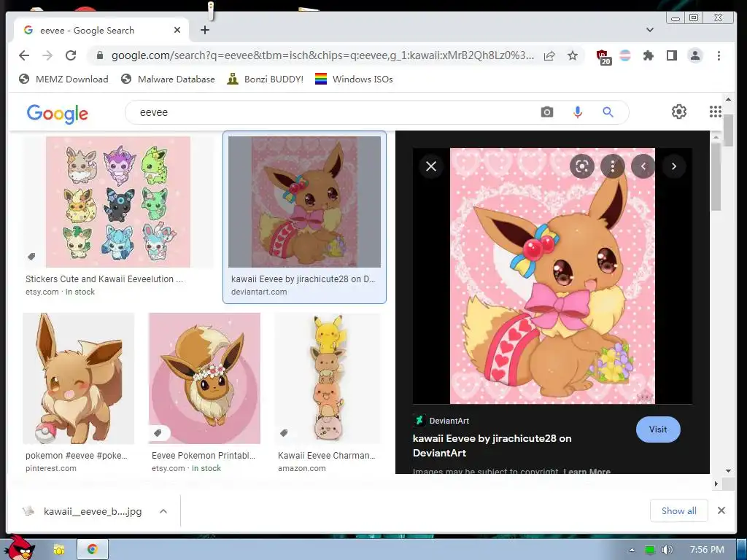Click the page vertical scrollbar thumb
The height and width of the screenshot is (560, 747).
pos(729,131)
